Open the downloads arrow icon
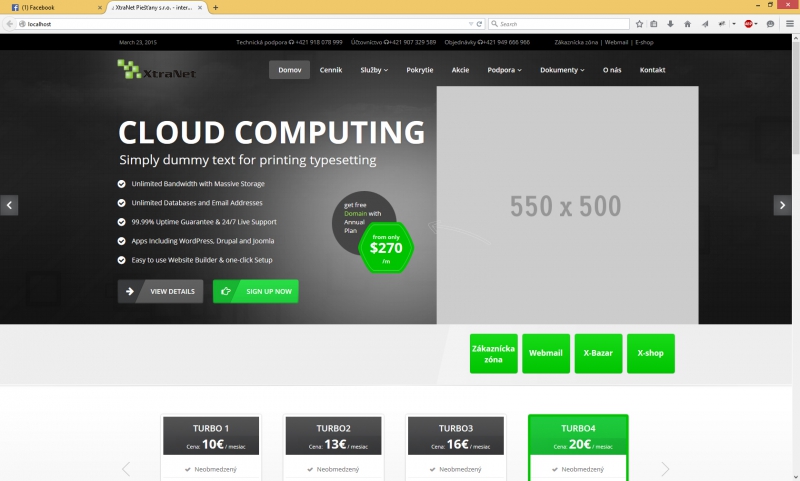The width and height of the screenshot is (800, 481). click(x=670, y=24)
